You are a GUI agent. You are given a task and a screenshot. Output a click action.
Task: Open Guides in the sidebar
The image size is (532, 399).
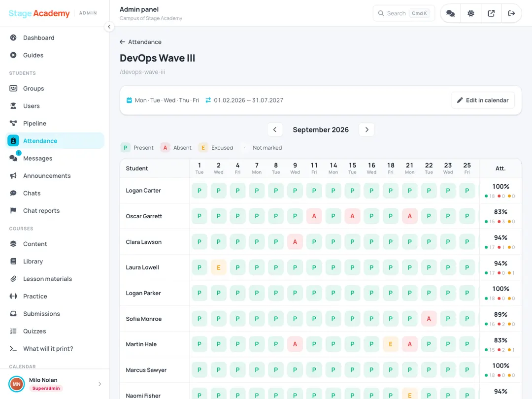55,55
